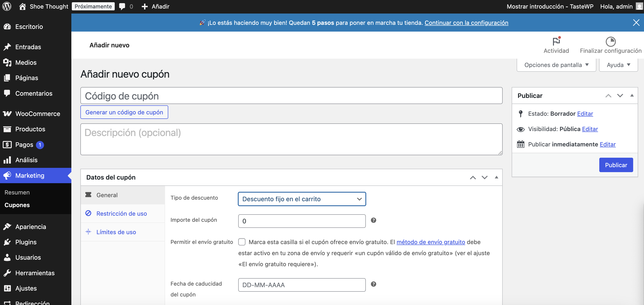Open the Activity flag icon
The height and width of the screenshot is (305, 644).
coord(556,42)
